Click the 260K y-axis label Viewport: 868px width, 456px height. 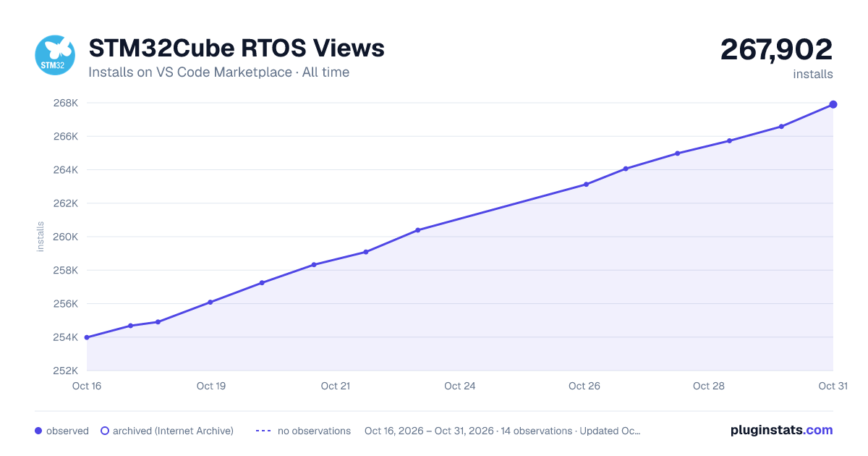click(x=67, y=237)
